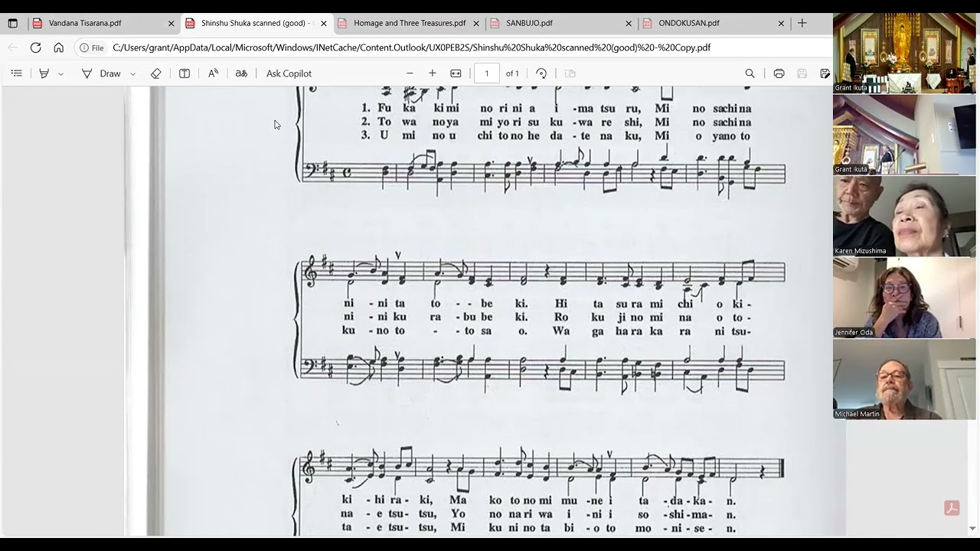Viewport: 980px width, 551px height.
Task: Zoom in on the PDF
Action: 433,73
